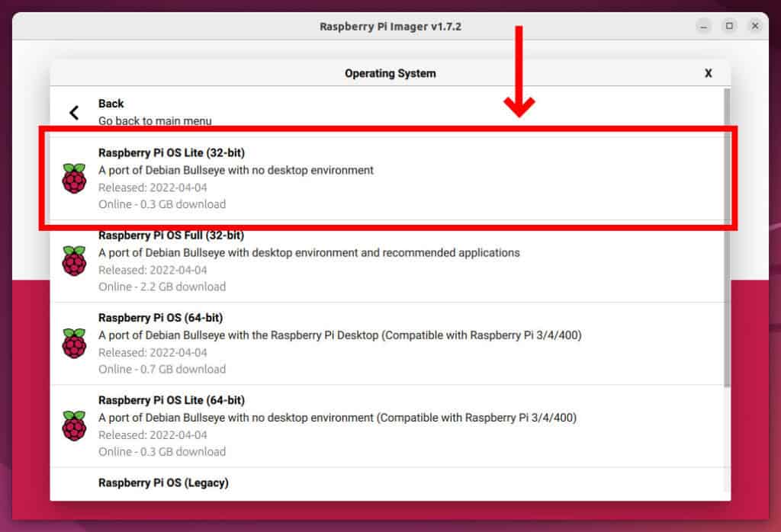Maximize the Raspberry Pi Imager window

tap(729, 26)
